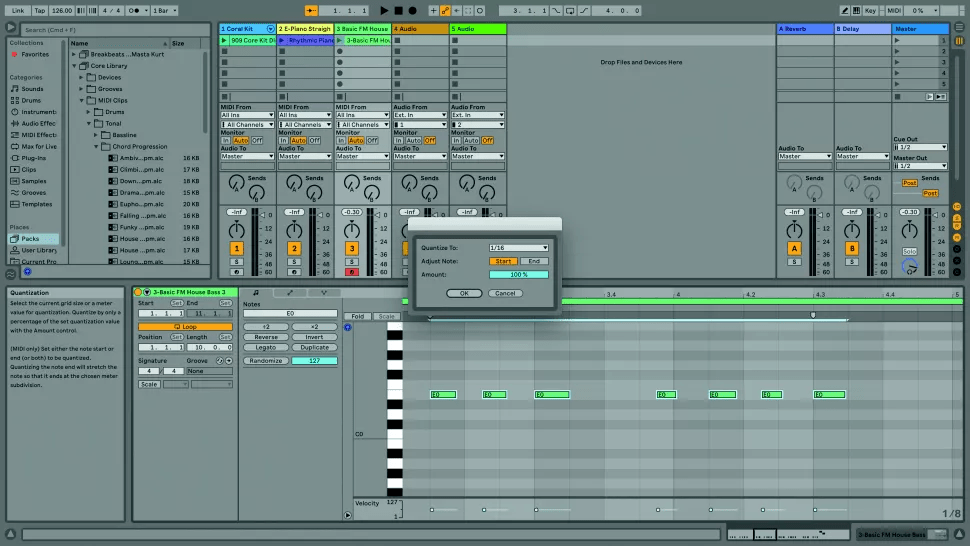Click the quantize Amount 100% slider
Screen dimensions: 970x546
[518, 274]
